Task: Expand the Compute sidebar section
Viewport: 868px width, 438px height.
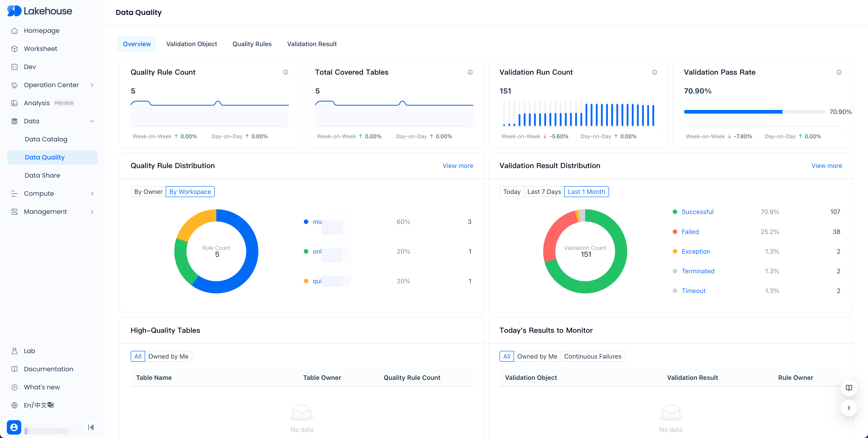Action: pos(92,193)
